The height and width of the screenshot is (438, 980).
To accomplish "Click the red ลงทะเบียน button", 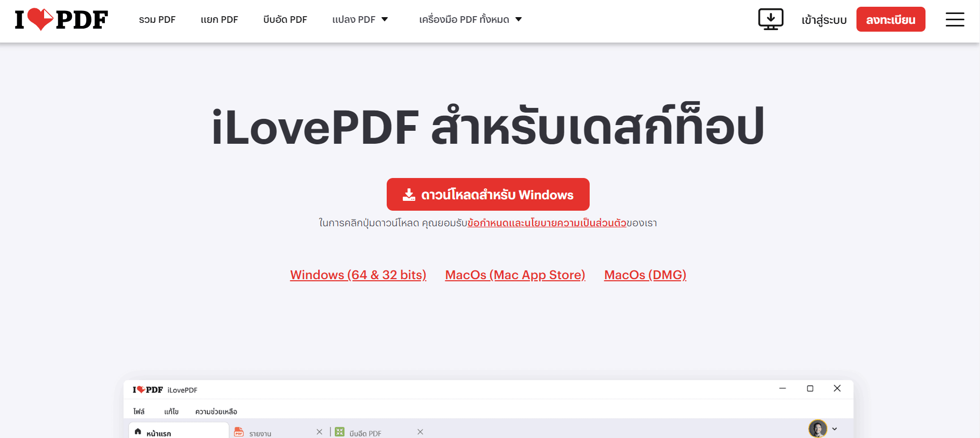I will pos(891,19).
